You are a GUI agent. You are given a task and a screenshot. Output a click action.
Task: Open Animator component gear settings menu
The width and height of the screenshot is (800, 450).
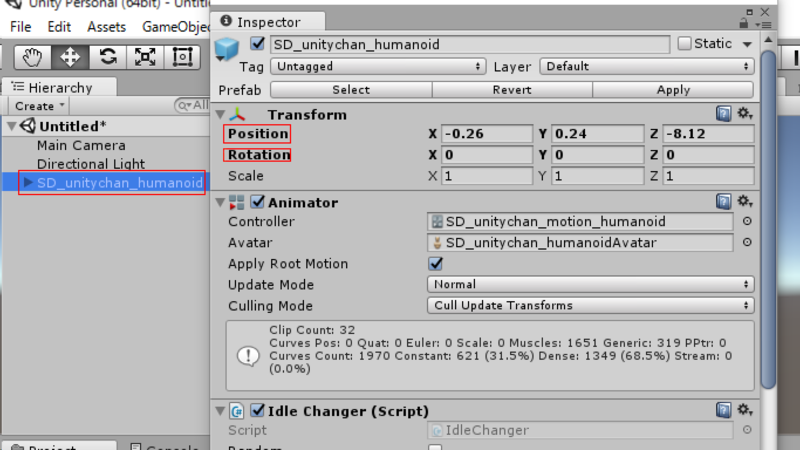click(745, 202)
